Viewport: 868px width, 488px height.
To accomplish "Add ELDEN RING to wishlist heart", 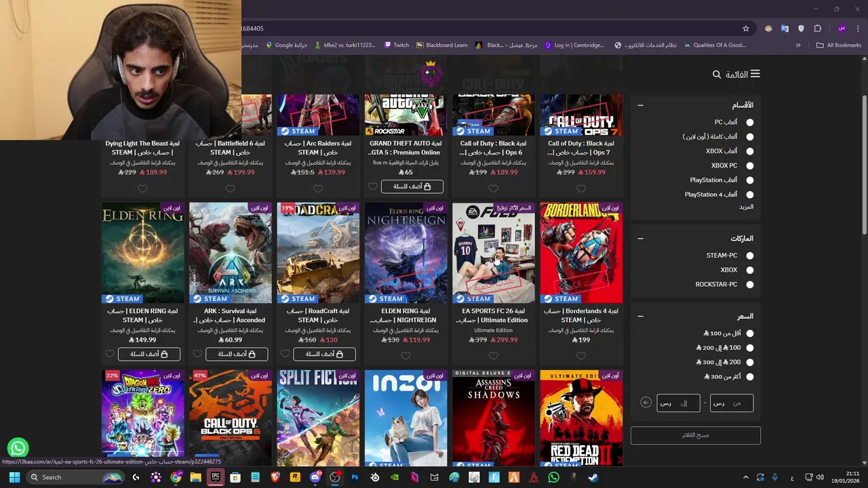I will 110,354.
